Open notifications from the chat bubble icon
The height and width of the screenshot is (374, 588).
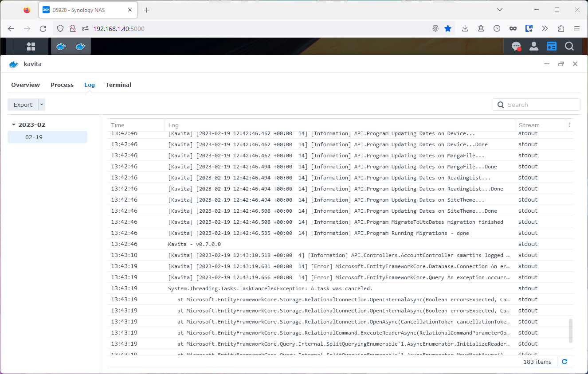point(516,46)
